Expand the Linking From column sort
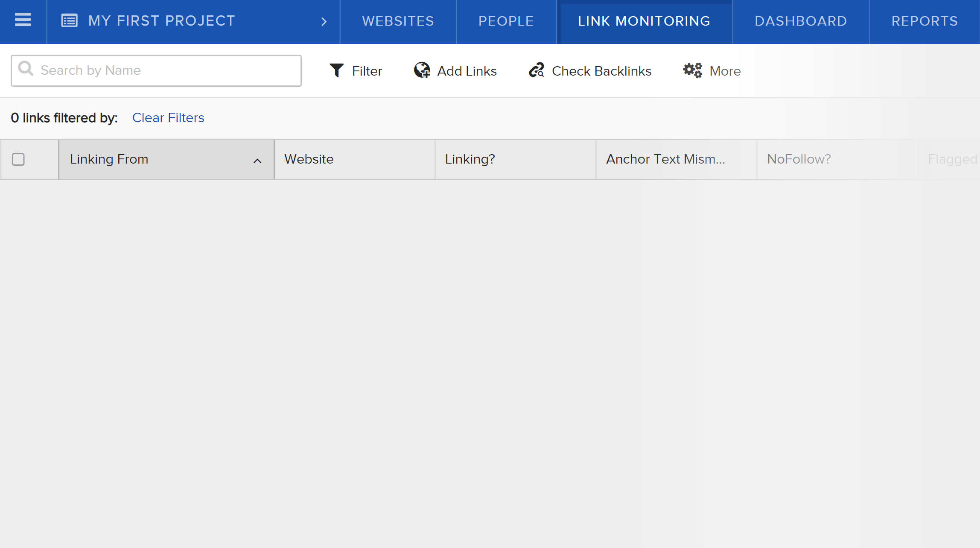This screenshot has width=980, height=548. (x=257, y=160)
